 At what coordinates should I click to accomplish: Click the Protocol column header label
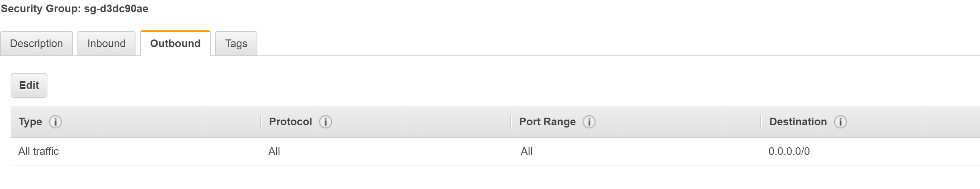(x=290, y=122)
